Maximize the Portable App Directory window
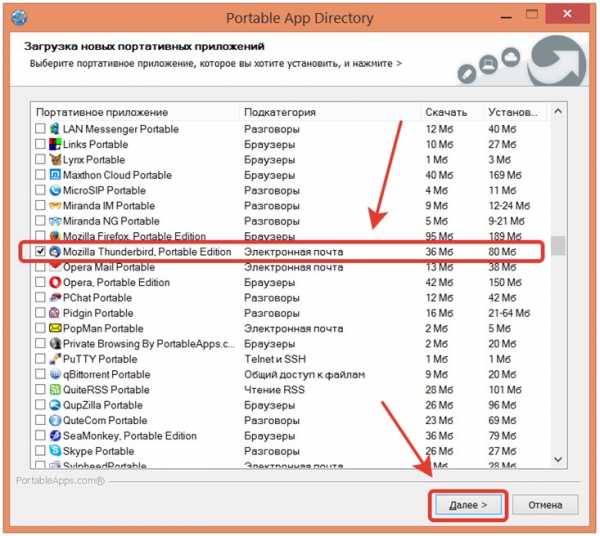This screenshot has width=600, height=536. click(532, 15)
